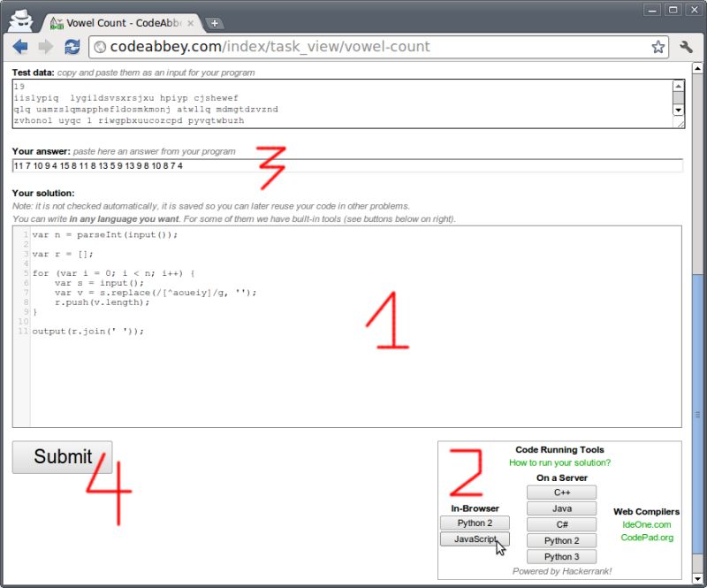This screenshot has width=707, height=588.
Task: Run the solution with the In-Browser JavaScript button
Action: pos(475,538)
